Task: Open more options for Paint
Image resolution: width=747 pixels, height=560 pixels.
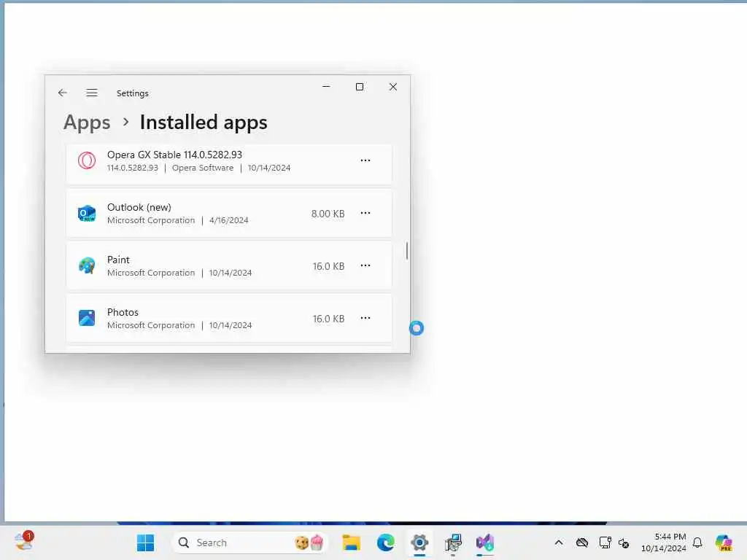Action: pos(365,265)
